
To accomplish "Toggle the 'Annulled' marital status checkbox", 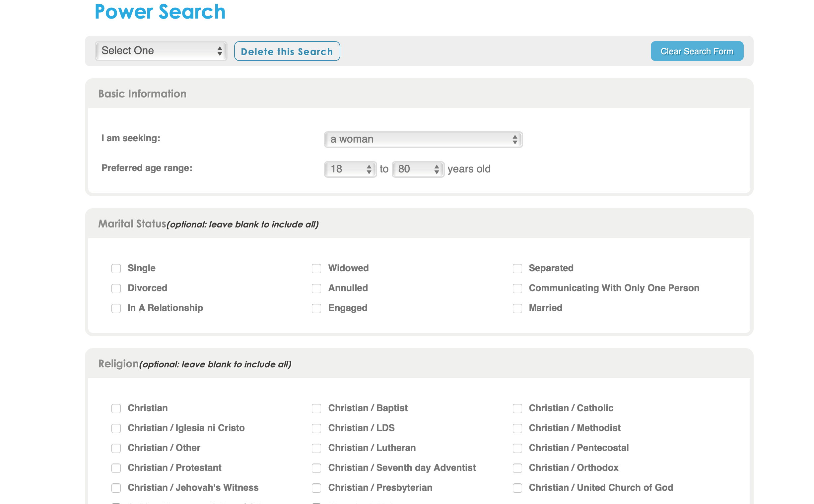I will coord(317,288).
